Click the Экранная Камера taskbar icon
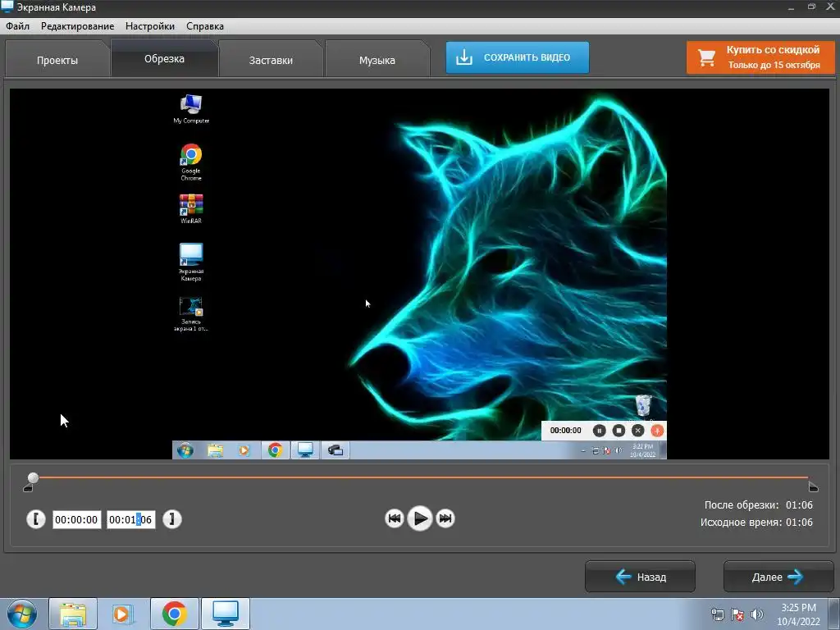 (226, 614)
